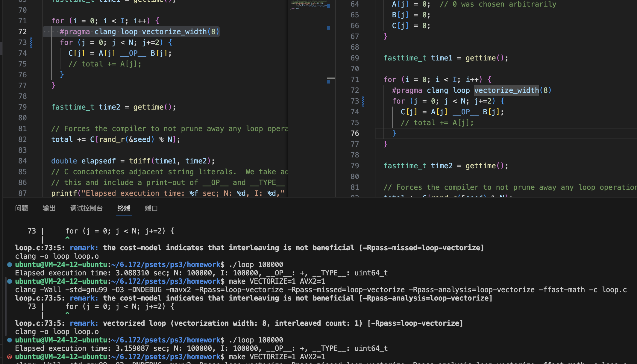The image size is (637, 364).
Task: Click line number 76 in the right editor gutter
Action: (355, 134)
